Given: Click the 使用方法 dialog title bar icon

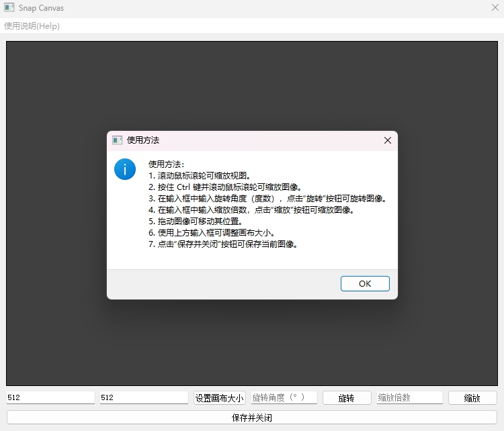Looking at the screenshot, I should (118, 140).
